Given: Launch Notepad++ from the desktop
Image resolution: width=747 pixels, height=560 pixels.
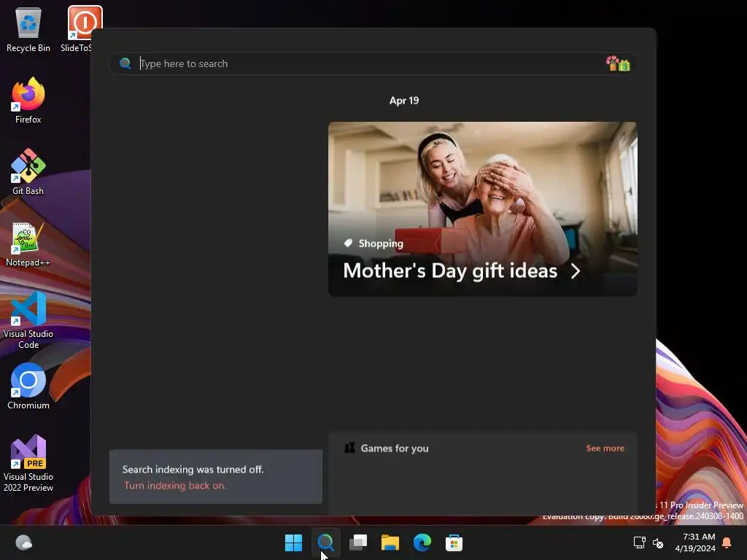Looking at the screenshot, I should 28,243.
